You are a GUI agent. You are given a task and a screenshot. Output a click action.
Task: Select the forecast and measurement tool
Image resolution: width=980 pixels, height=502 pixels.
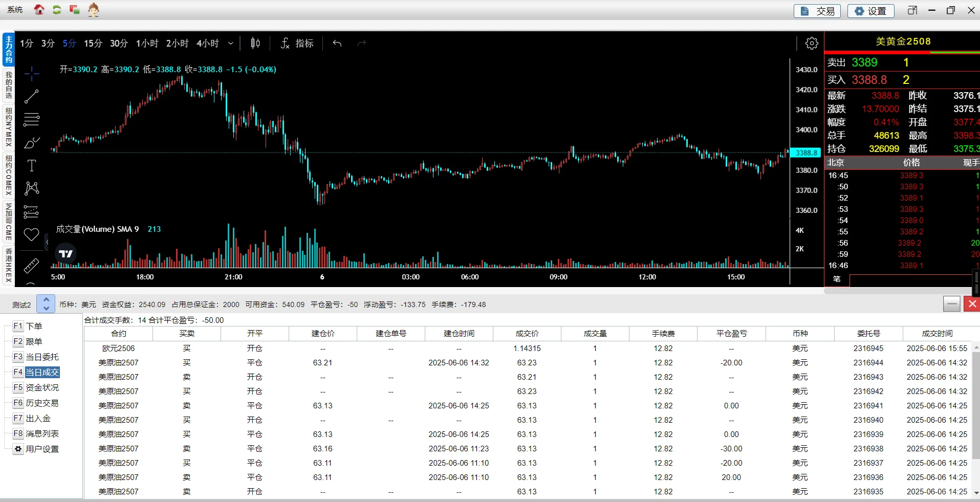[x=32, y=211]
